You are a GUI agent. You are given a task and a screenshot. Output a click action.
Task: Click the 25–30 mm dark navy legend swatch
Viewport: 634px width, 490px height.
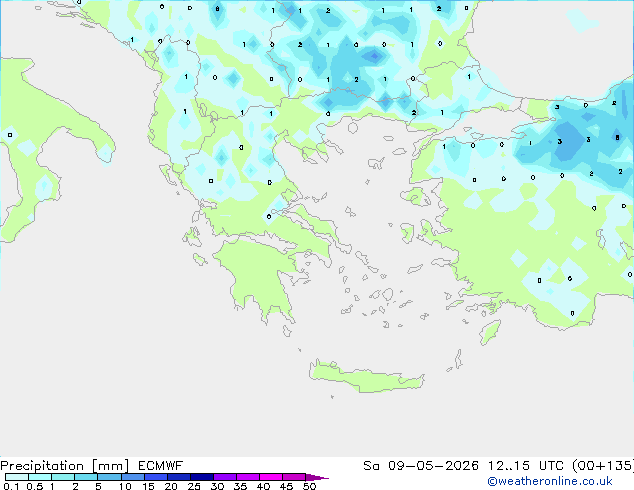[x=201, y=477]
